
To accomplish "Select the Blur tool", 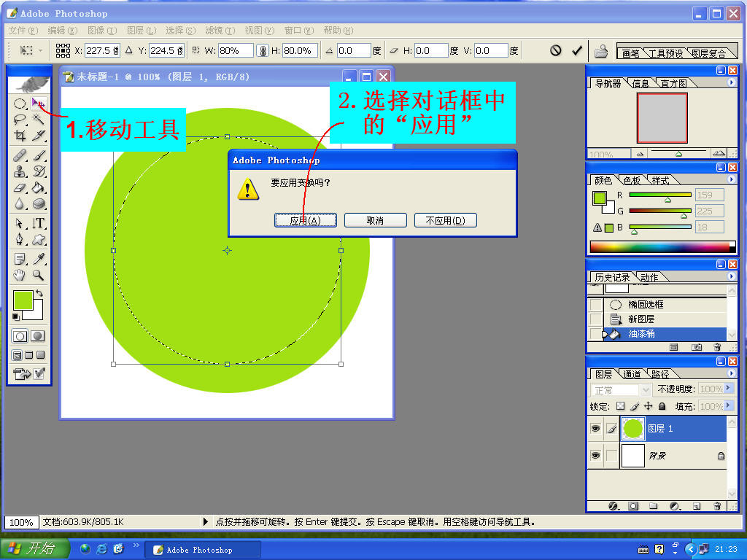I will point(20,204).
